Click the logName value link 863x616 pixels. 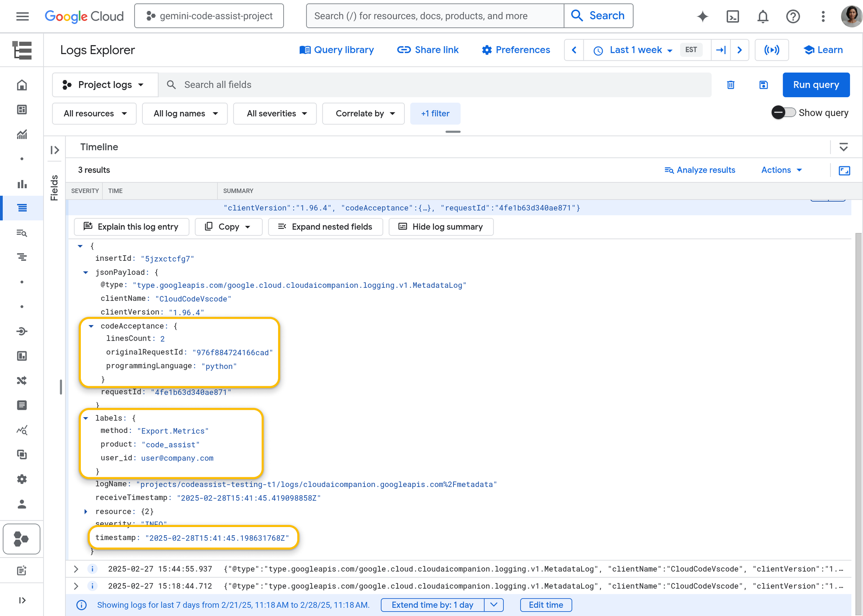click(x=317, y=485)
